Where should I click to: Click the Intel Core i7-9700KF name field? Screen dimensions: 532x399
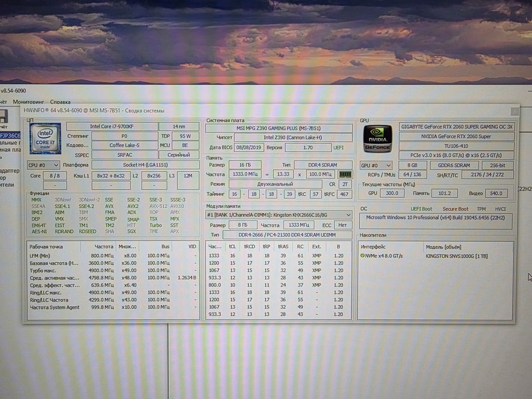click(x=112, y=127)
